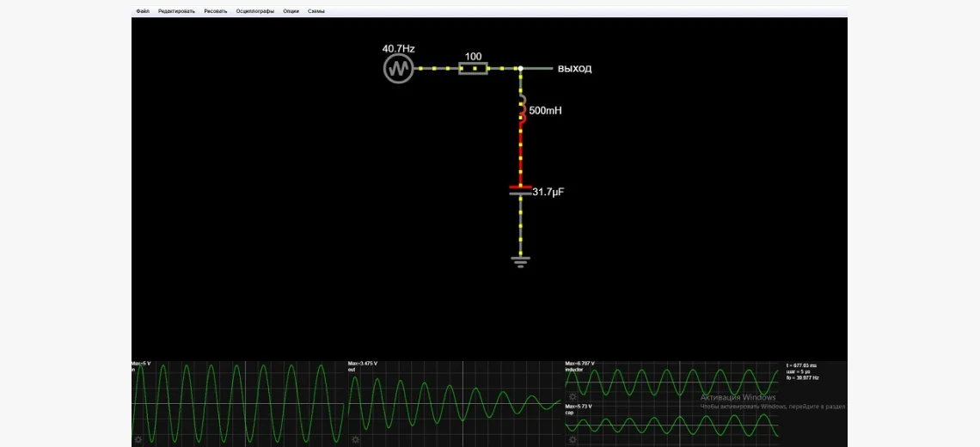Screen dimensions: 980x447
Task: Click the выход output label
Action: click(574, 69)
